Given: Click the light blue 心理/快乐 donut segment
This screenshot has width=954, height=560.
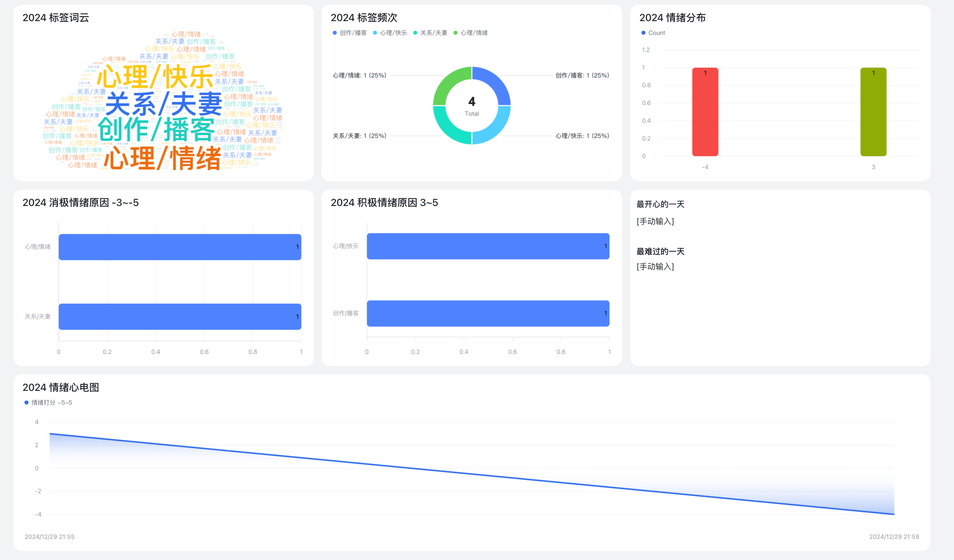Looking at the screenshot, I should click(x=495, y=129).
